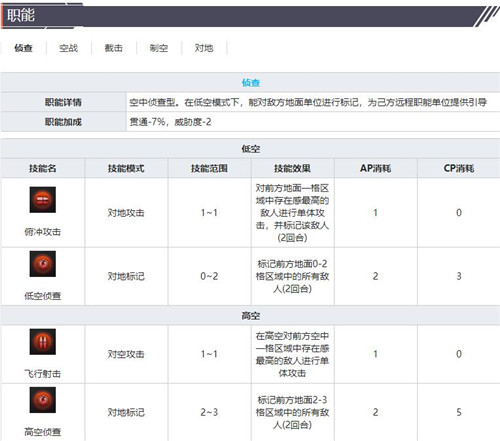Viewport: 500px width, 441px height.
Task: Click CP cost 5 in 高空侦查 row
Action: tap(459, 413)
